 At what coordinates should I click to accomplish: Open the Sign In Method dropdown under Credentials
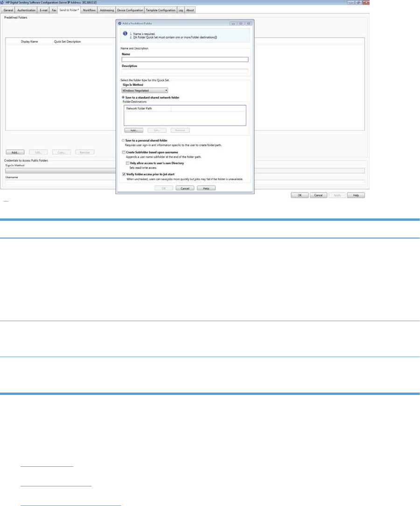click(185, 170)
